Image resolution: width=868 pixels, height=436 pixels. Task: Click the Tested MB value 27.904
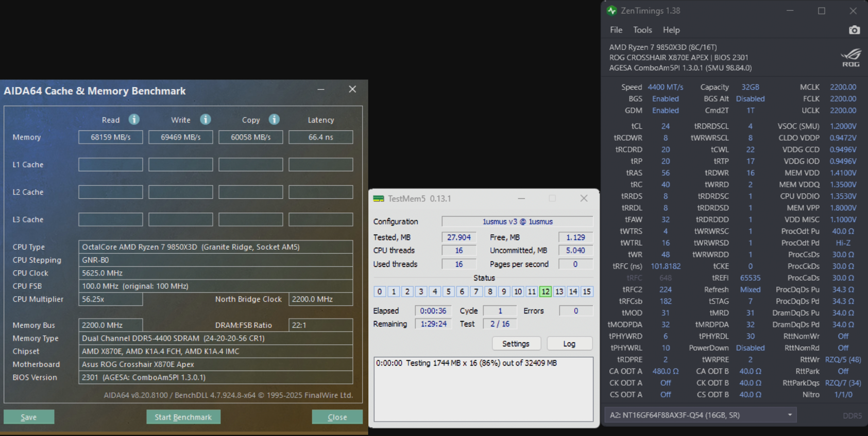coord(459,237)
